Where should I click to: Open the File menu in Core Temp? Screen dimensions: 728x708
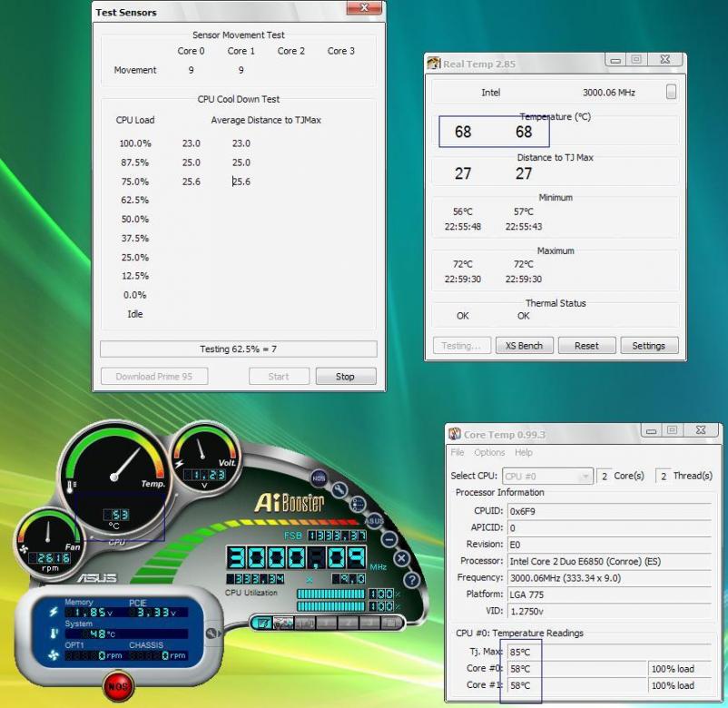click(x=457, y=452)
